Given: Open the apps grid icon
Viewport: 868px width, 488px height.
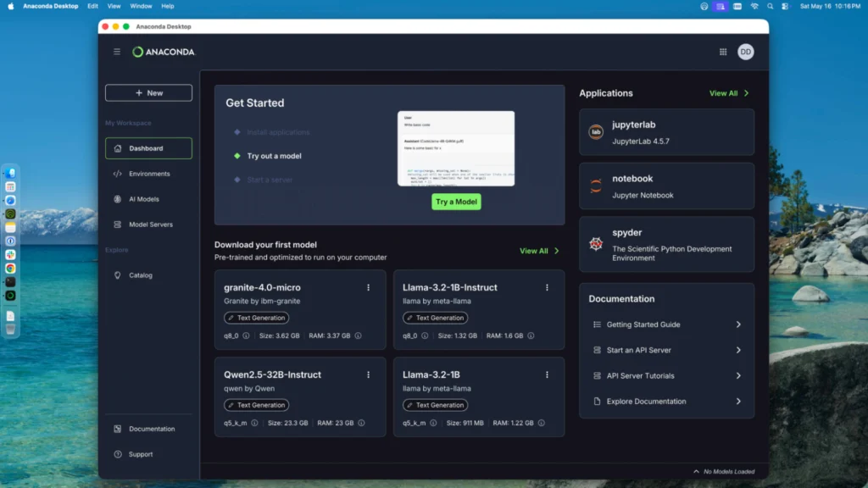Looking at the screenshot, I should pyautogui.click(x=723, y=52).
